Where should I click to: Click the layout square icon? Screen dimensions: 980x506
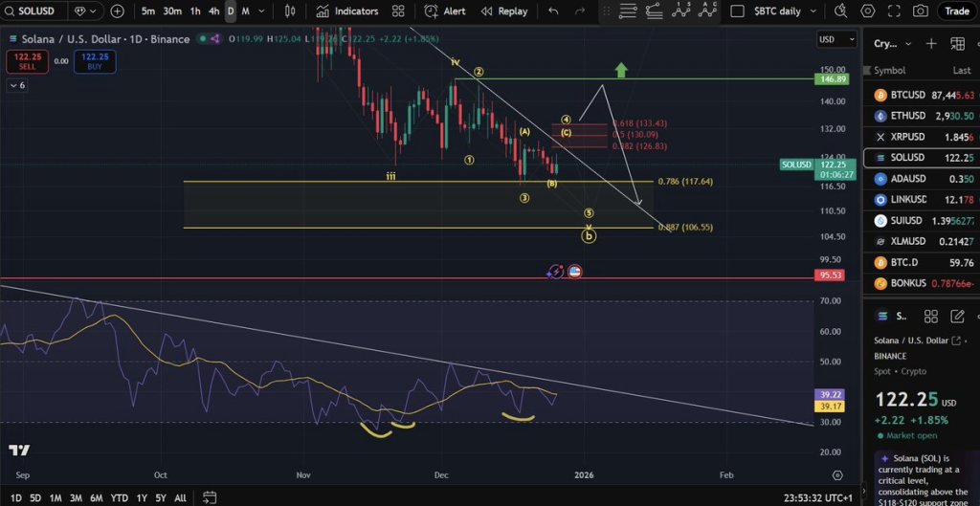738,11
